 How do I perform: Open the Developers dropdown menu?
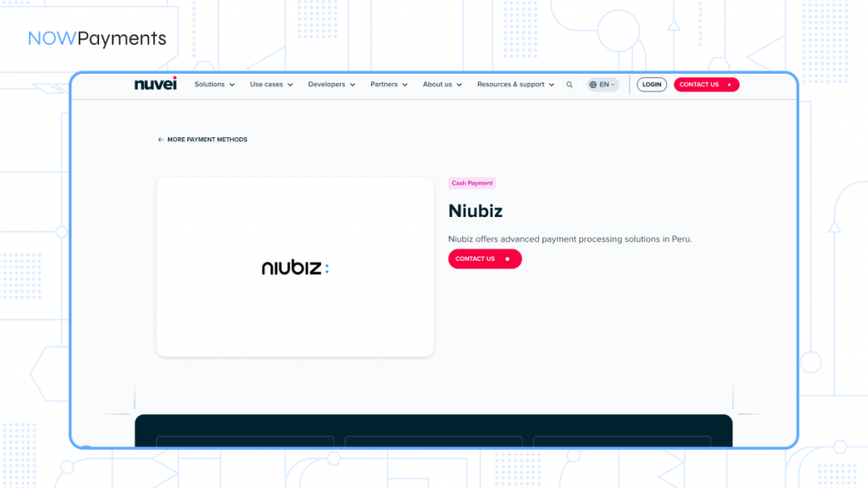pos(331,85)
